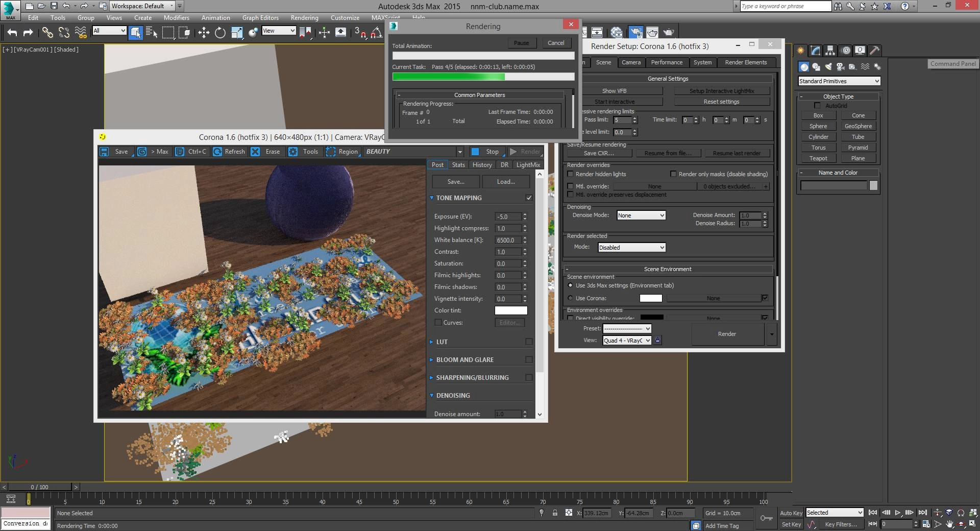Click Use Corona environment color swatch
Screen dimensions: 980x531
click(651, 298)
